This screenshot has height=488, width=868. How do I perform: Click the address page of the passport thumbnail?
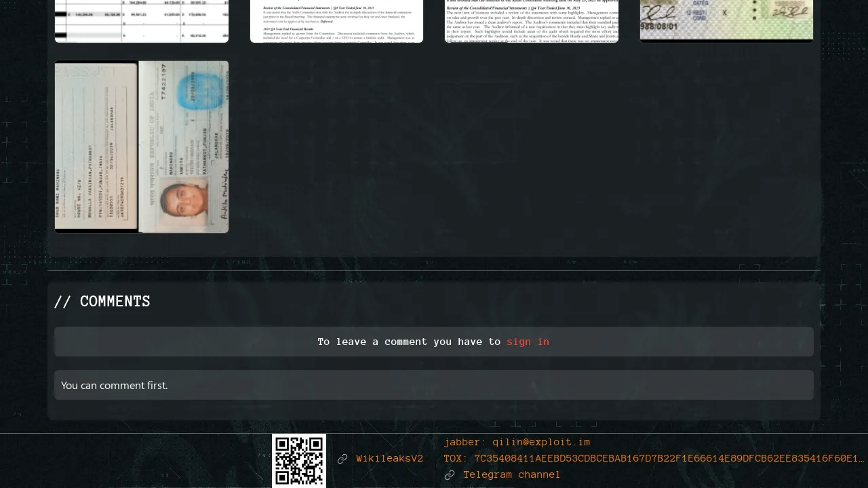96,147
